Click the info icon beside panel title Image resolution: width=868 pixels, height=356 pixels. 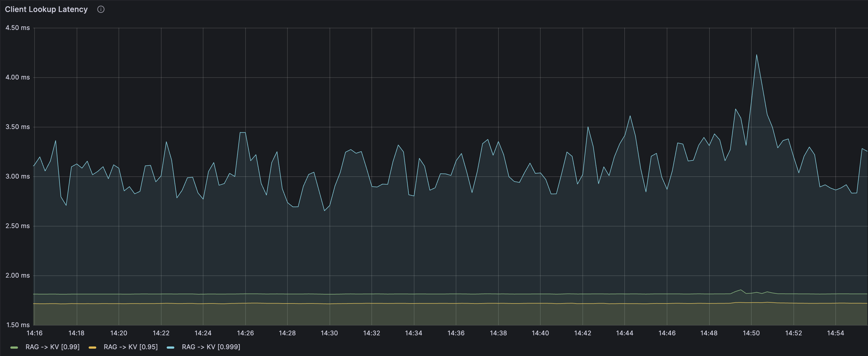tap(101, 10)
